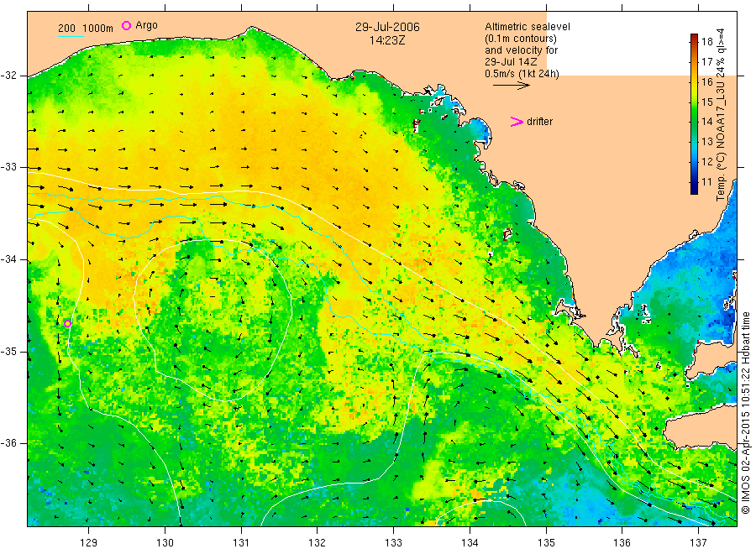The image size is (756, 554).
Task: Click the 'drifter' legend label
Action: (539, 122)
